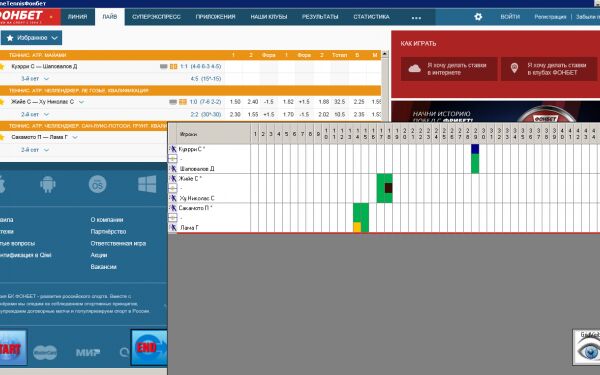Click the player icon beside Куэрри С

(173, 149)
